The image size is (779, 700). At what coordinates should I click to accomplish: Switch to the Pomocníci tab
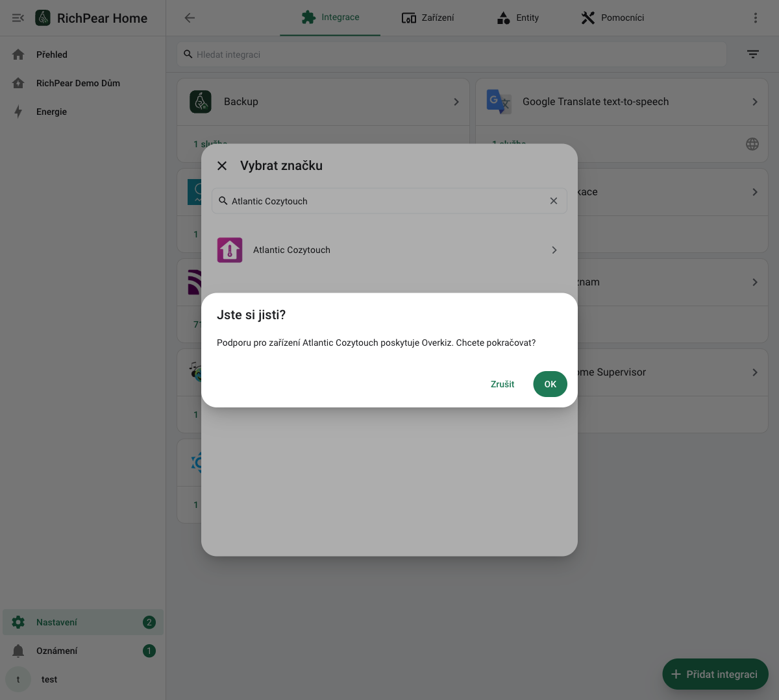click(x=612, y=18)
